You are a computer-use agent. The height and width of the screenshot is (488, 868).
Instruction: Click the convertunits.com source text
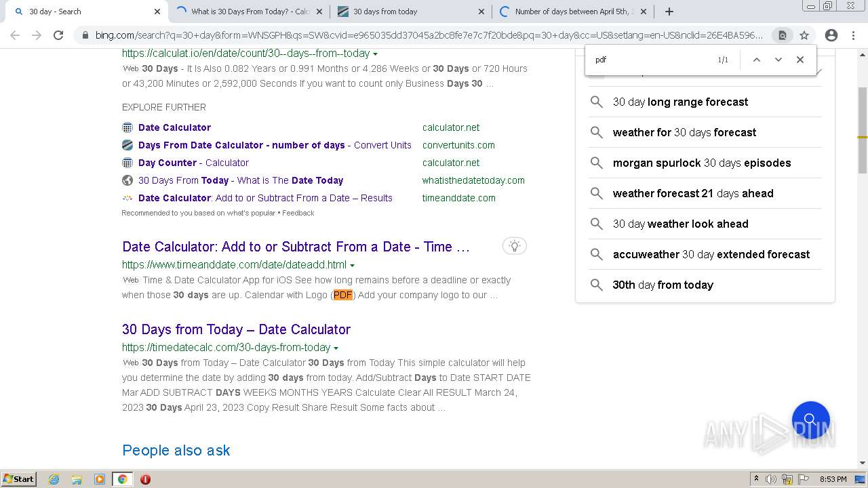coord(458,145)
